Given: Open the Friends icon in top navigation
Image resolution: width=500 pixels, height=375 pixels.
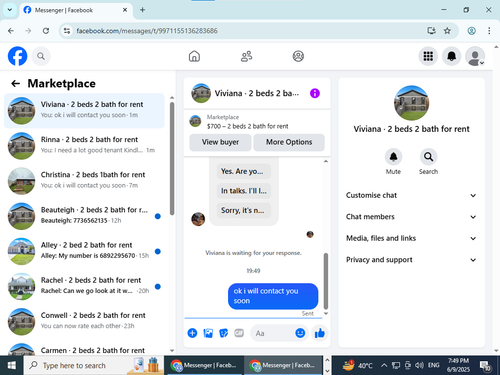Looking at the screenshot, I should [246, 56].
